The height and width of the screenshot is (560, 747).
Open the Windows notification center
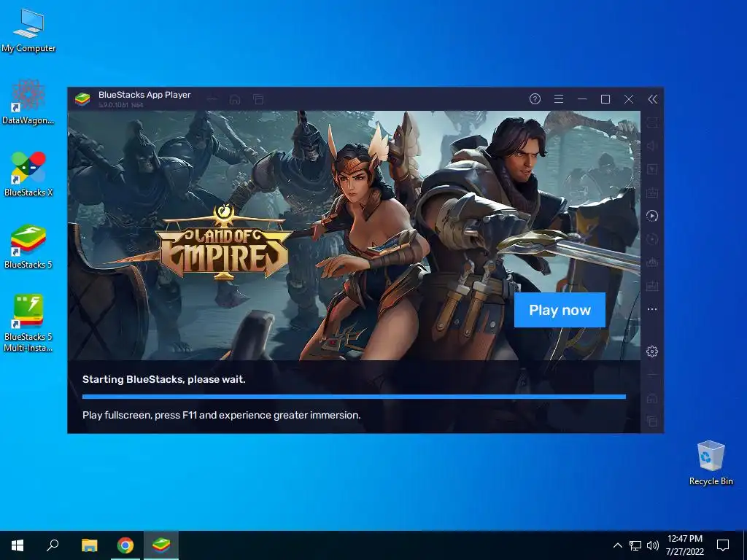[723, 545]
